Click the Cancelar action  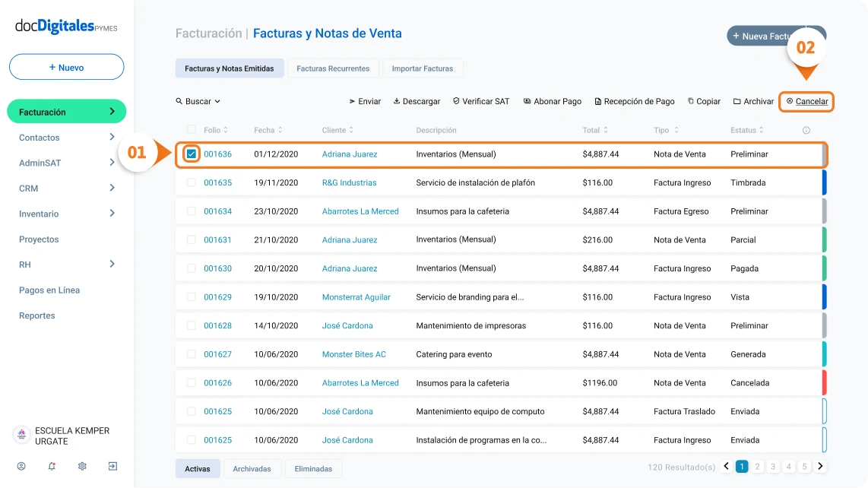tap(807, 101)
